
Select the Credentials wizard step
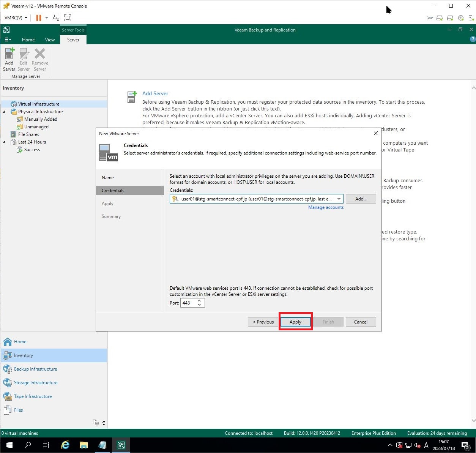pos(130,190)
